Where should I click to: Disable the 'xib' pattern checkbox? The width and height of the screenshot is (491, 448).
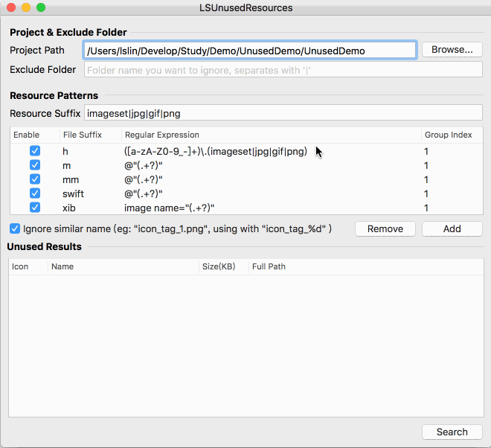[x=34, y=208]
